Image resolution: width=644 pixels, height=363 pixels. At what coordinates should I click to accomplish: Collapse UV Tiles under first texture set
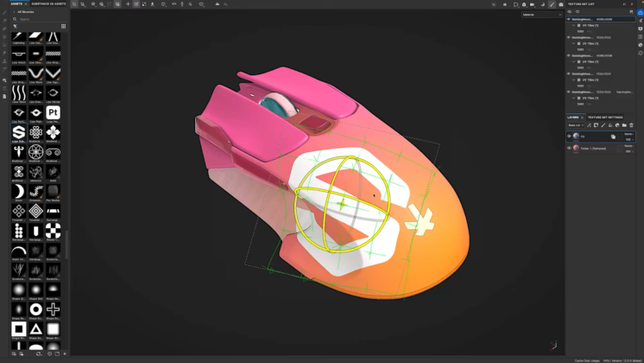(x=574, y=25)
